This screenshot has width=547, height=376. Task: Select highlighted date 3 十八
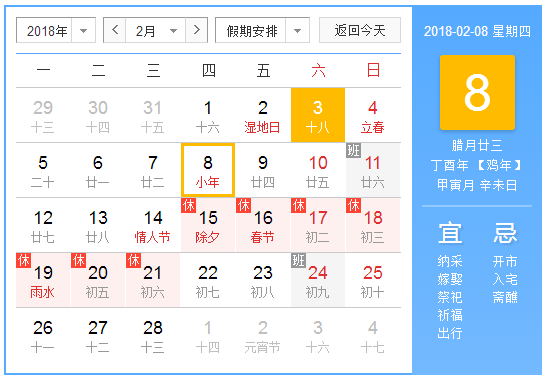click(x=318, y=115)
